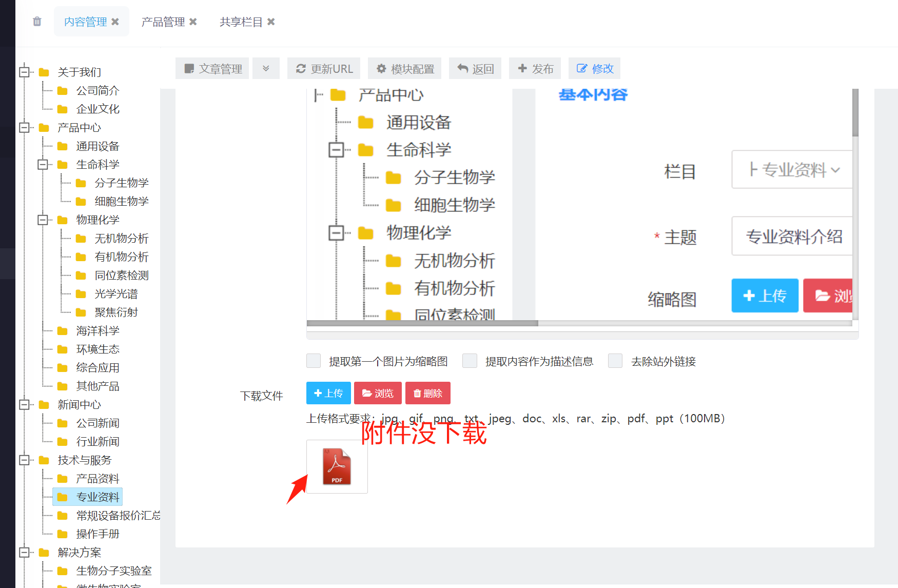Click the embedded frame's horizontal scrollbar
Image resolution: width=898 pixels, height=588 pixels.
[422, 323]
